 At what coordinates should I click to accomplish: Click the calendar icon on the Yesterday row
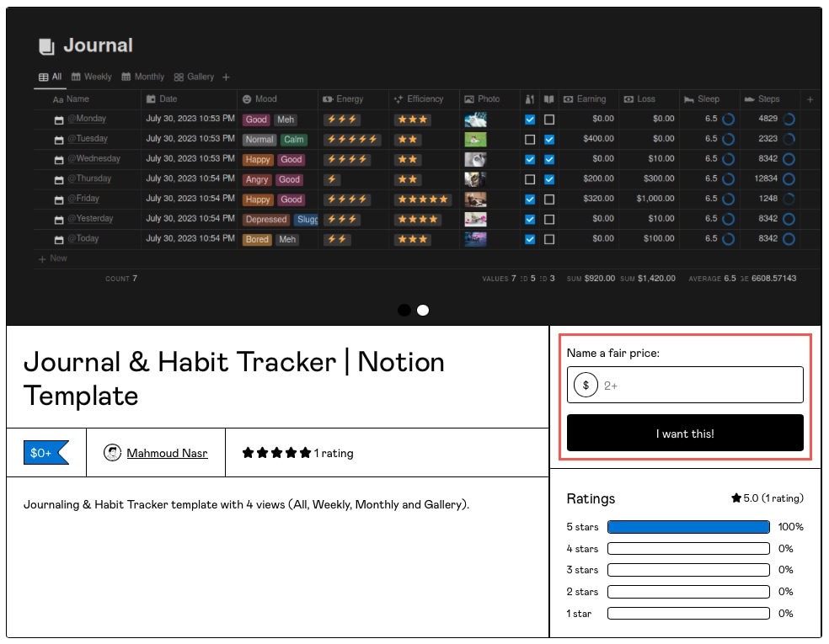pyautogui.click(x=59, y=221)
